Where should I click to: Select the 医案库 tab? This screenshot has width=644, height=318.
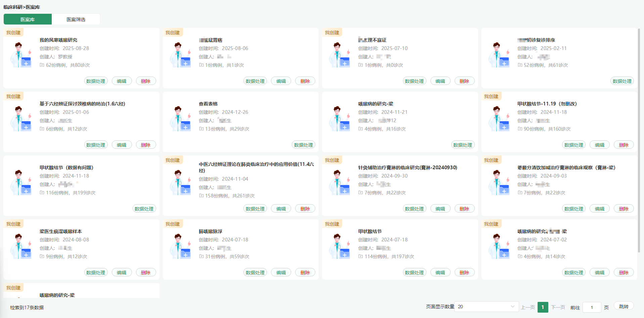28,19
